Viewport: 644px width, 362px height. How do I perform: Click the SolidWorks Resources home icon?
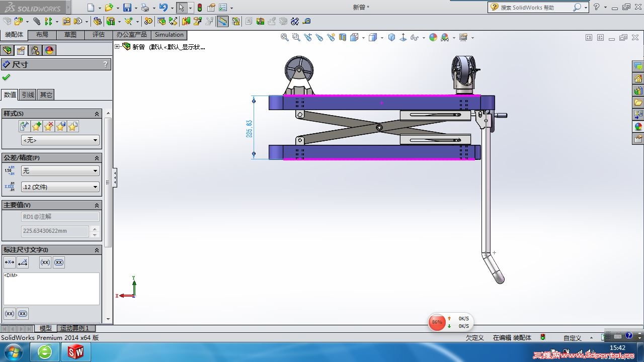click(638, 79)
